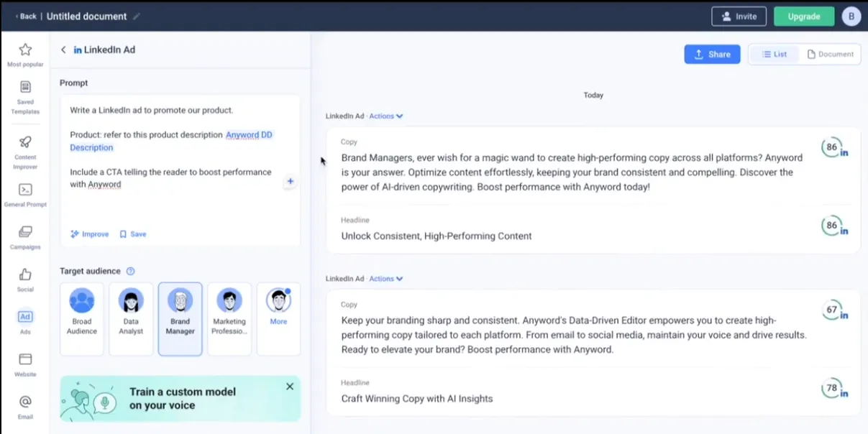Screen dimensions: 868x434
Task: Switch to the Document view tab
Action: pos(831,54)
